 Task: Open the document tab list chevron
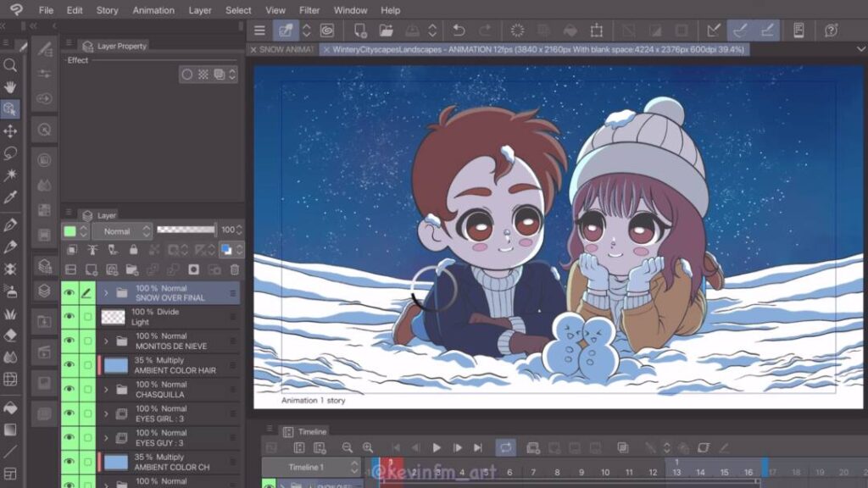[x=861, y=49]
